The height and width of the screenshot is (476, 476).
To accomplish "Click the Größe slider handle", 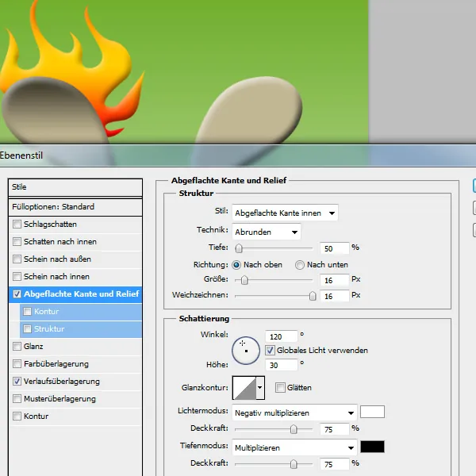I will (244, 280).
